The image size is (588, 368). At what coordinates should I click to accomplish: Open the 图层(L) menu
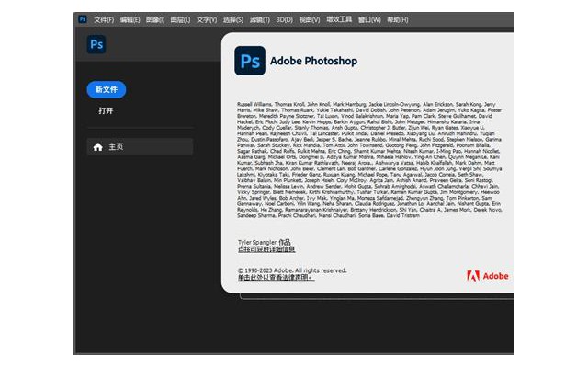point(180,20)
